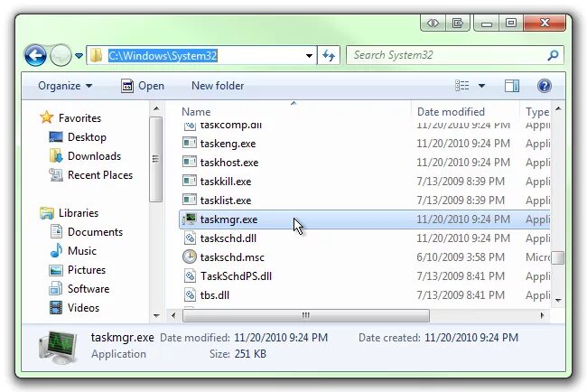Click the Downloads folder icon

[56, 155]
